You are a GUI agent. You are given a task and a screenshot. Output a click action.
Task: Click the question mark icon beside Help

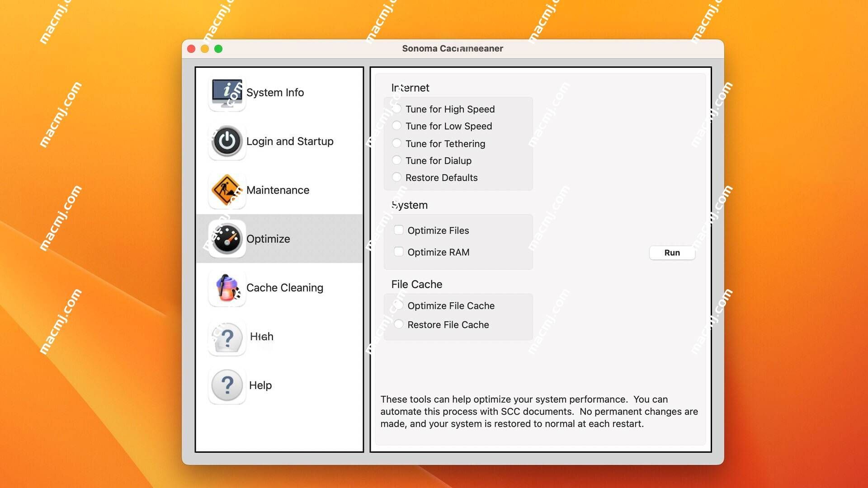point(227,385)
